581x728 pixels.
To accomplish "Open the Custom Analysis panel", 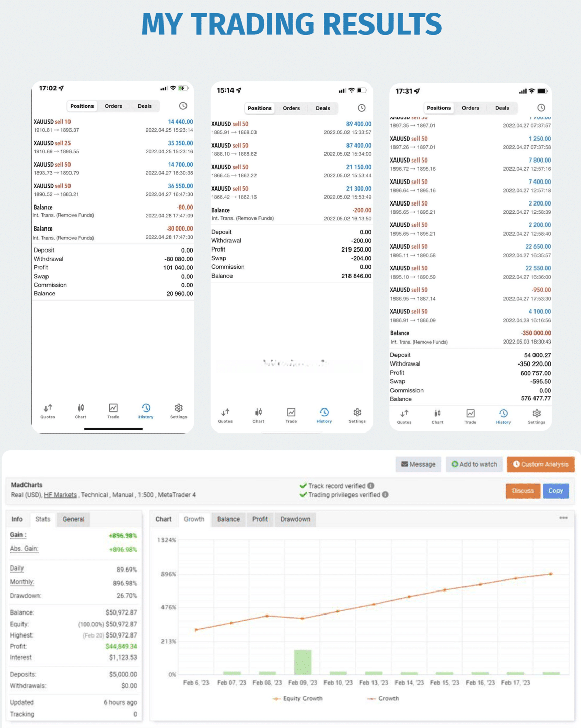I will tap(541, 464).
